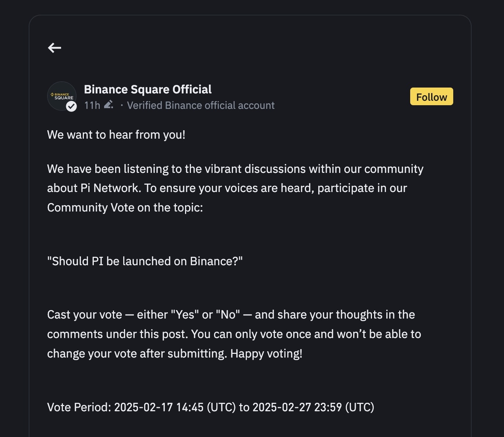The image size is (504, 437).
Task: Click the edited pencil icon beside 11h
Action: tap(109, 105)
